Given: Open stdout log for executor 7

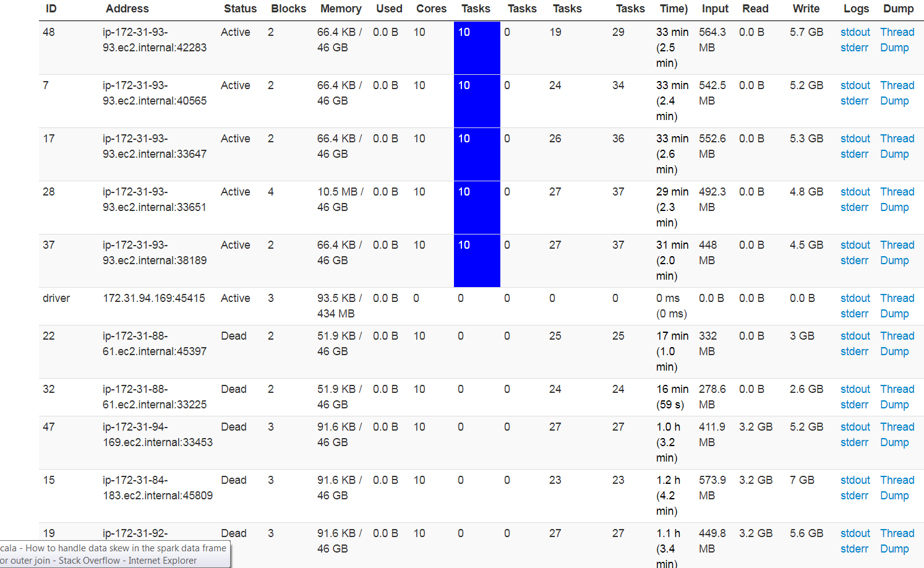Looking at the screenshot, I should [x=855, y=85].
